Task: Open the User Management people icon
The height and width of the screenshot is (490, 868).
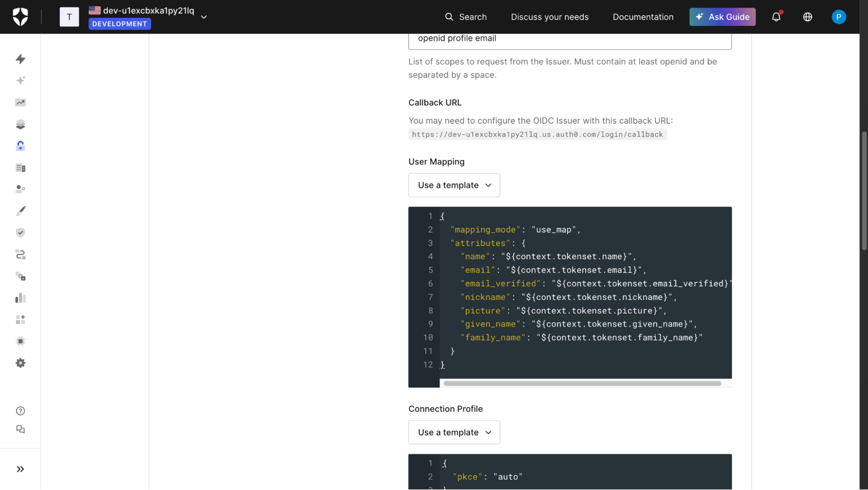Action: coord(20,189)
